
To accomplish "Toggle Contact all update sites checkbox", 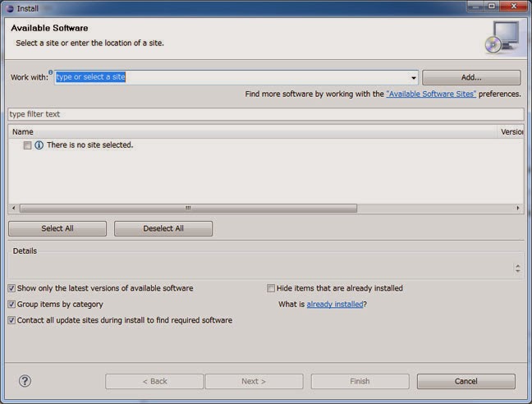I will [x=11, y=320].
